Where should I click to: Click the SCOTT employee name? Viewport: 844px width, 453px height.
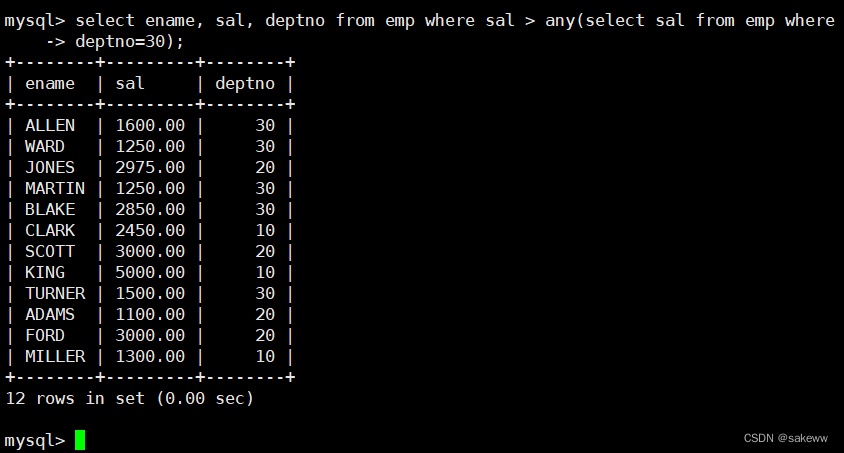(x=50, y=251)
